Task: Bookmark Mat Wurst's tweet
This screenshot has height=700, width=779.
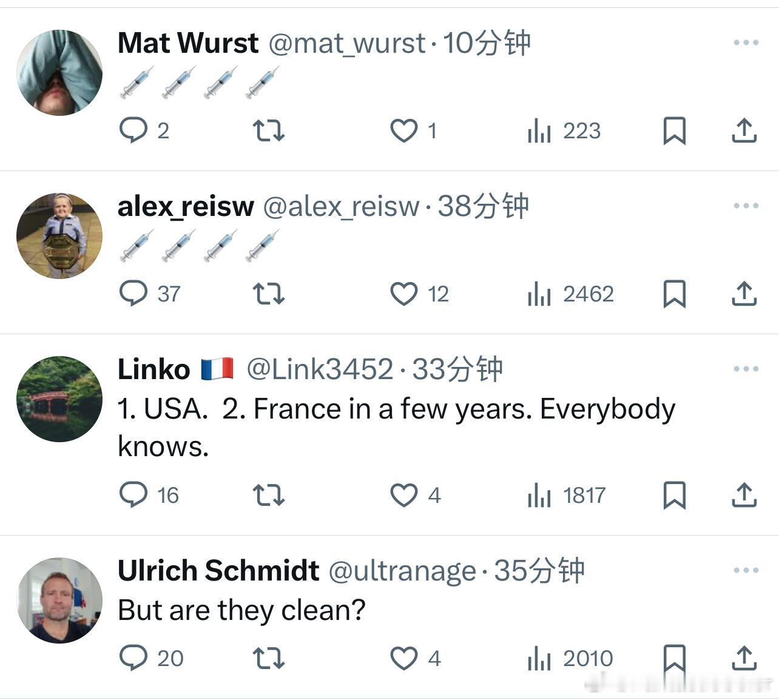Action: 674,130
